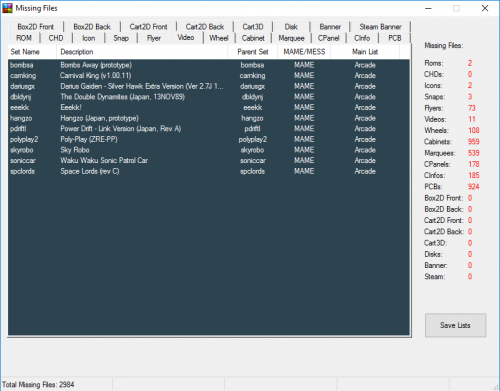Screen dimensions: 500x391
Task: Open the CInfo tab
Action: coord(362,38)
